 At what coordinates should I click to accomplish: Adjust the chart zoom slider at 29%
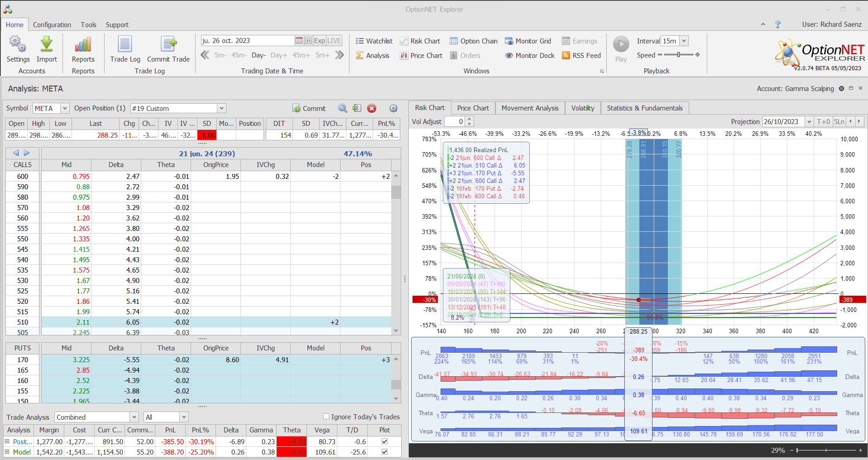tap(826, 450)
